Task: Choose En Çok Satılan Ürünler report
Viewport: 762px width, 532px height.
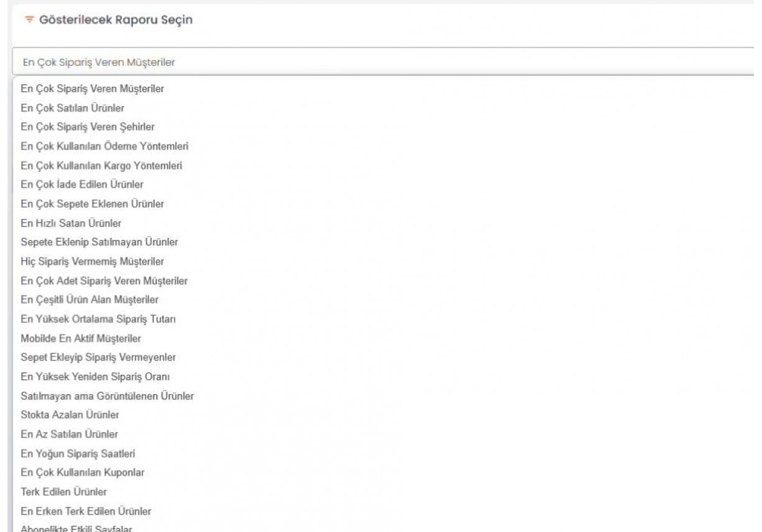Action: (x=72, y=108)
